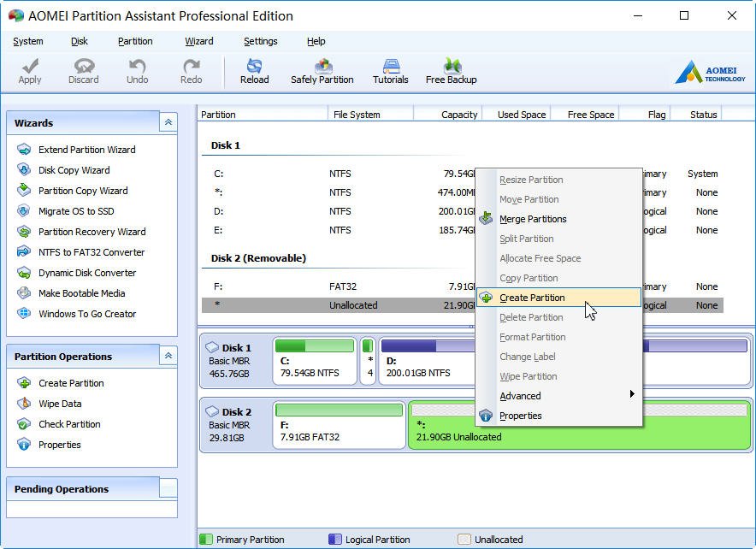Image resolution: width=756 pixels, height=549 pixels.
Task: Click the Partition column header
Action: click(263, 115)
